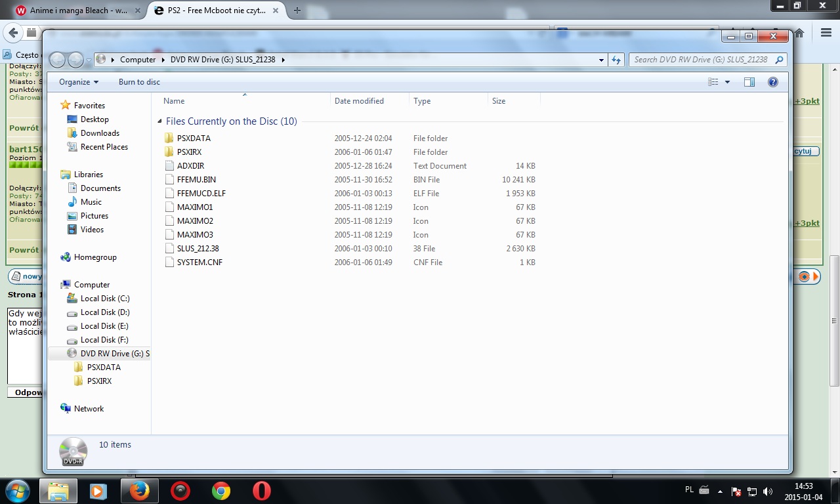Toggle the preview pane icon
This screenshot has width=840, height=504.
(749, 82)
